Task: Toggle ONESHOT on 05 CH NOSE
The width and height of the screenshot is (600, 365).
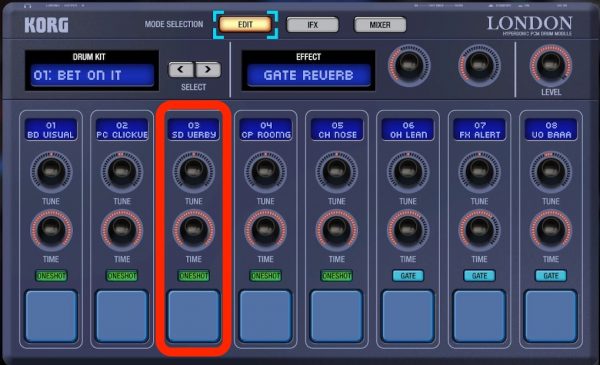Action: point(337,276)
